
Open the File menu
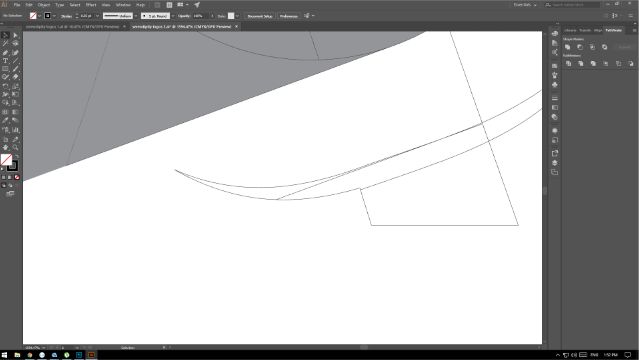pyautogui.click(x=17, y=5)
